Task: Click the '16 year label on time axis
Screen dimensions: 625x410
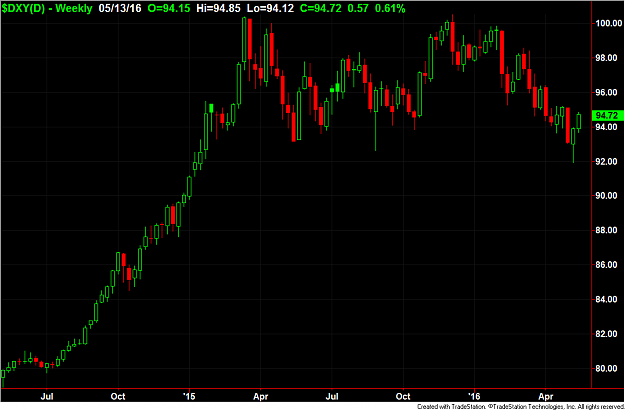Action: point(474,396)
